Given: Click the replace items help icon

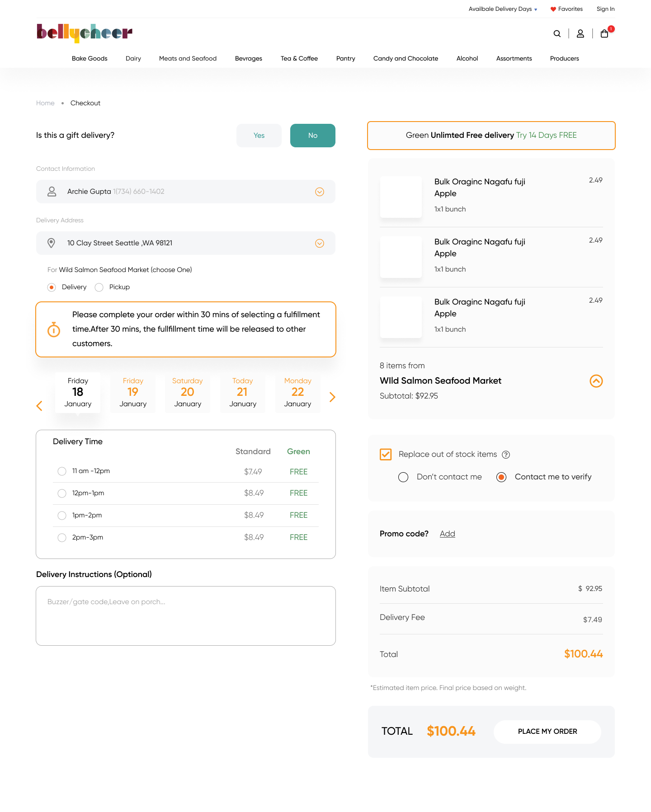Looking at the screenshot, I should tap(506, 455).
